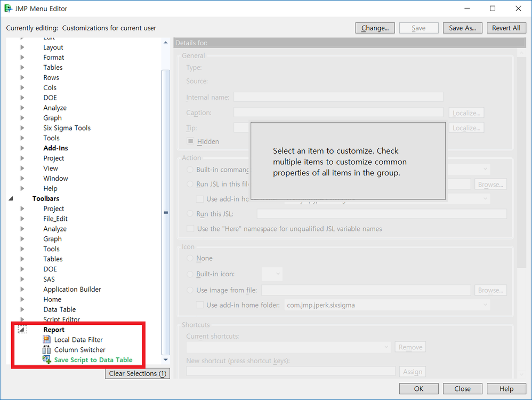This screenshot has height=400, width=532.
Task: Click the Internal name input field
Action: click(338, 97)
